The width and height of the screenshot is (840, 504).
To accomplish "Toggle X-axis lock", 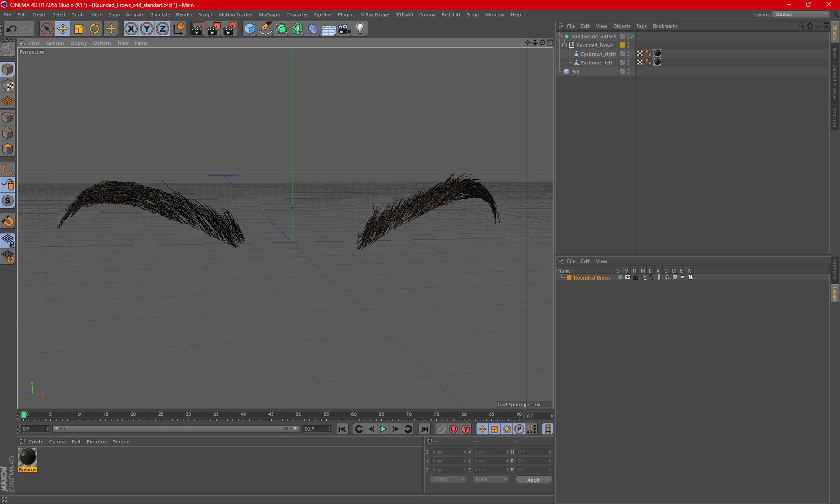I will tap(131, 29).
